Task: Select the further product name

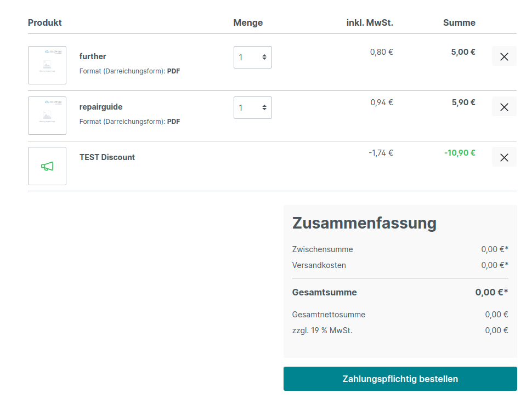Action: 93,56
